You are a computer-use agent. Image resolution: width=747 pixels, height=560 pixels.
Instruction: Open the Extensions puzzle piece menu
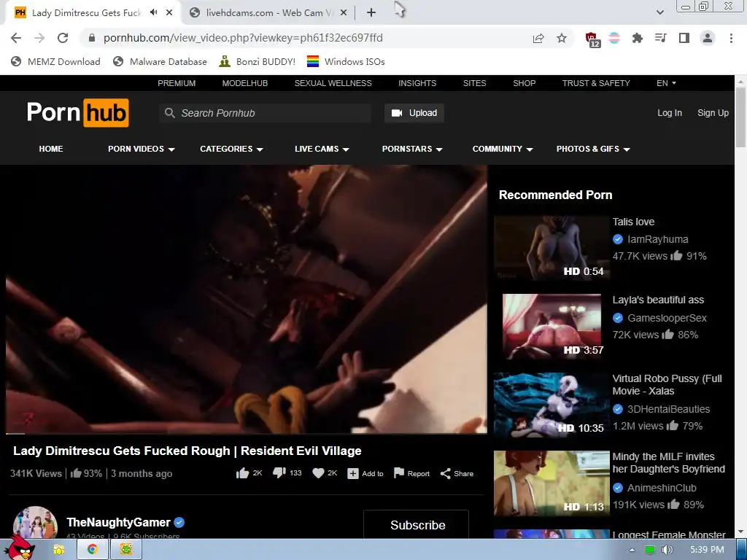tap(637, 38)
